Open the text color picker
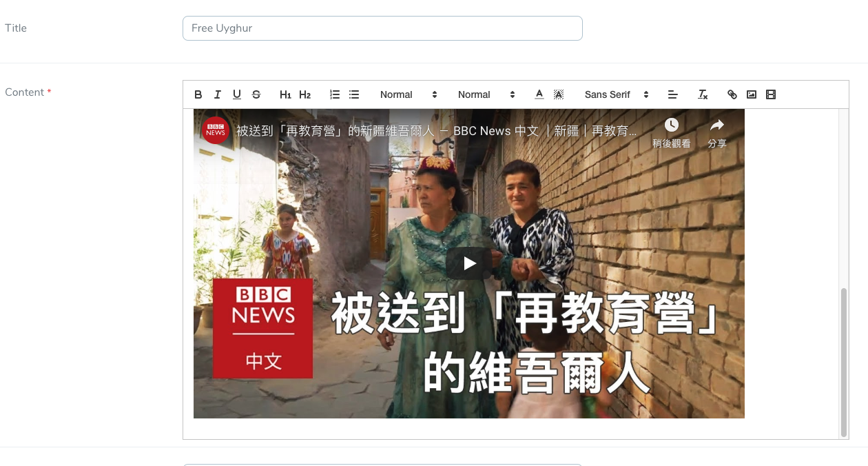This screenshot has height=466, width=868. pyautogui.click(x=539, y=94)
